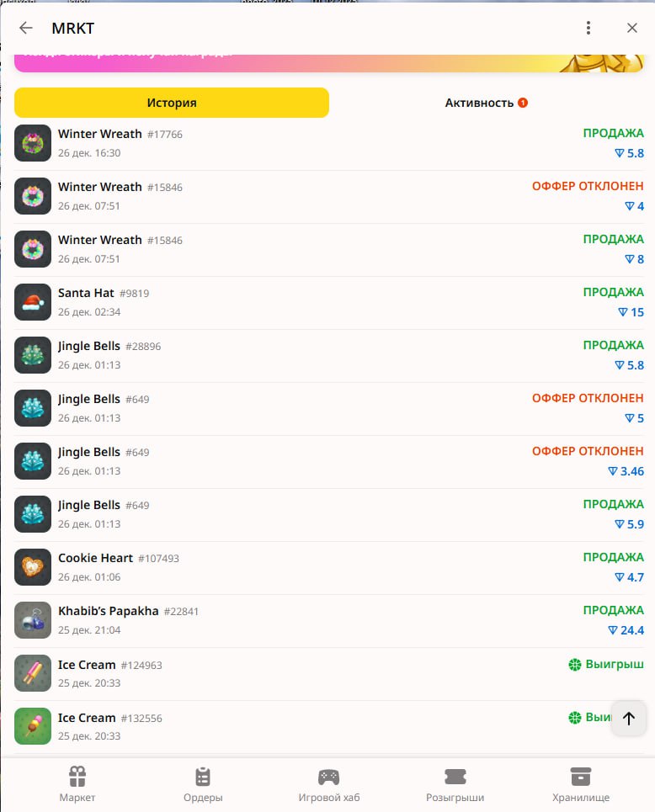Select the Cookie Heart #107493 entry
655x812 pixels.
pyautogui.click(x=328, y=568)
